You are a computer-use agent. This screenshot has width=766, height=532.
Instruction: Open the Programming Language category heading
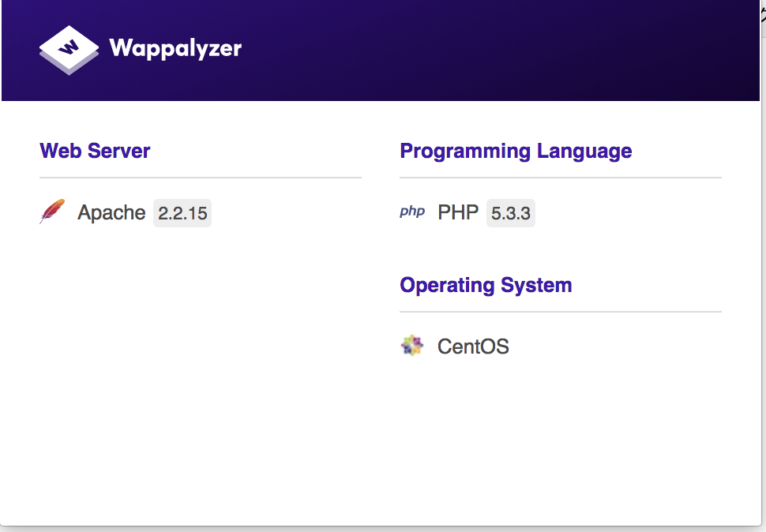point(516,152)
